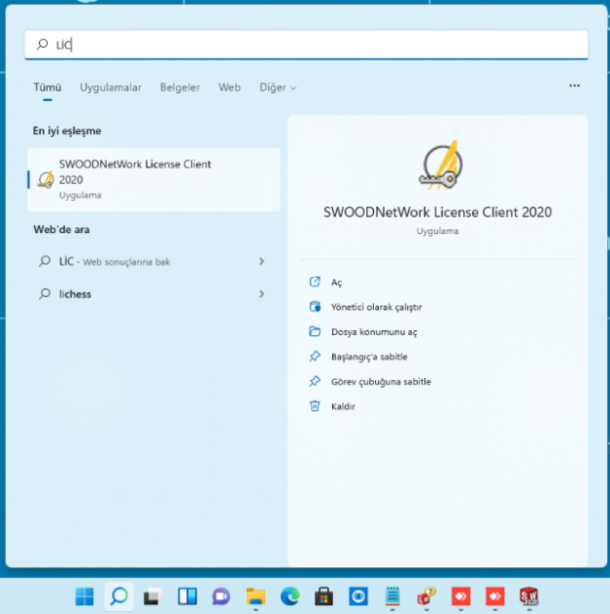610x614 pixels.
Task: Click the pin icon beside Görev çubuğuna sabitle
Action: point(315,381)
